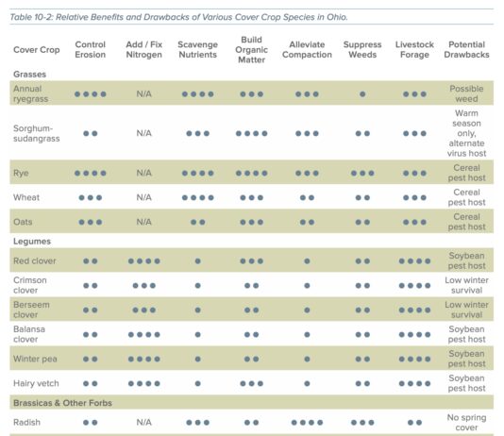Click 'Cereal pest host' in Wheat row
The height and width of the screenshot is (436, 504).
[466, 197]
